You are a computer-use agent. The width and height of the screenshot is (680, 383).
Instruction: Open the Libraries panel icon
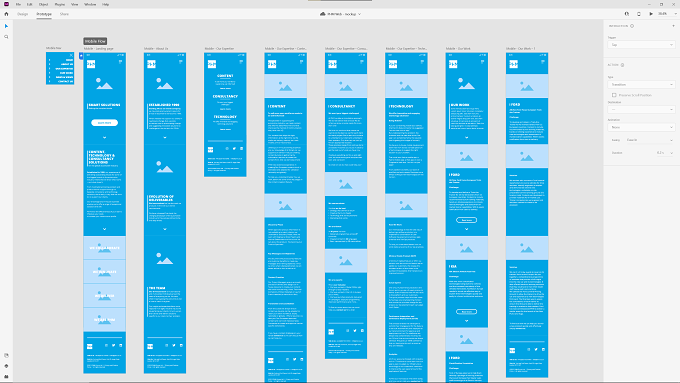pyautogui.click(x=6, y=355)
